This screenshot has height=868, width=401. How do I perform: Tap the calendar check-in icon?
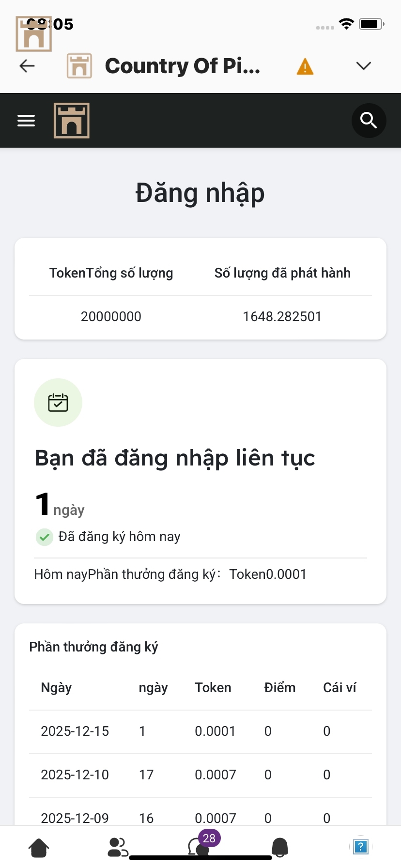[x=58, y=403]
